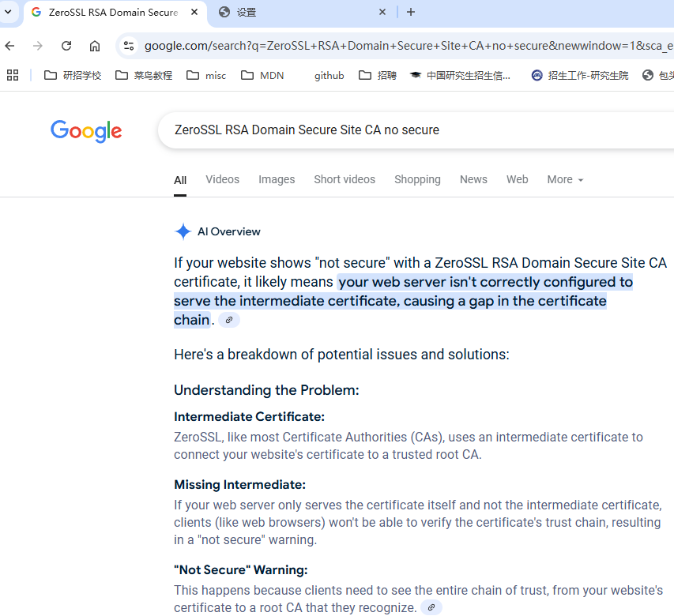
Task: Switch to Web results tab
Action: point(517,179)
